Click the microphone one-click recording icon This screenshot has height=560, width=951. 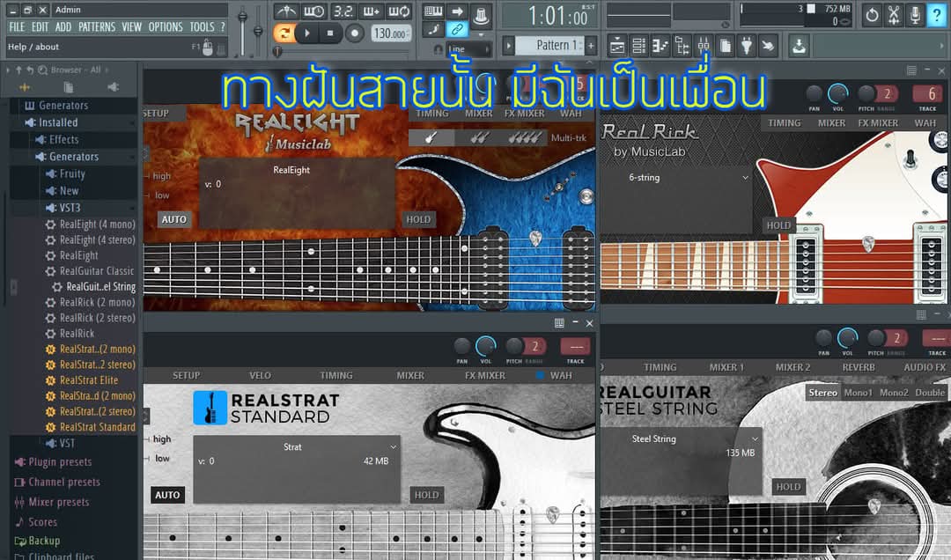point(915,15)
